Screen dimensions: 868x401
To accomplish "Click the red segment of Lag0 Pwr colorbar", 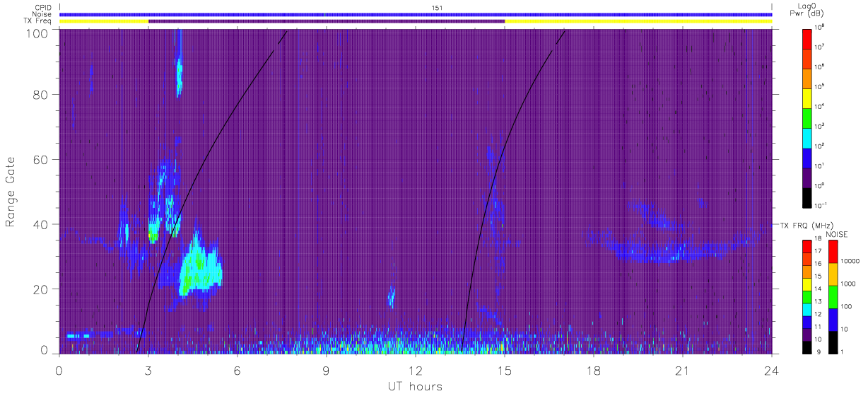I will pyautogui.click(x=807, y=38).
